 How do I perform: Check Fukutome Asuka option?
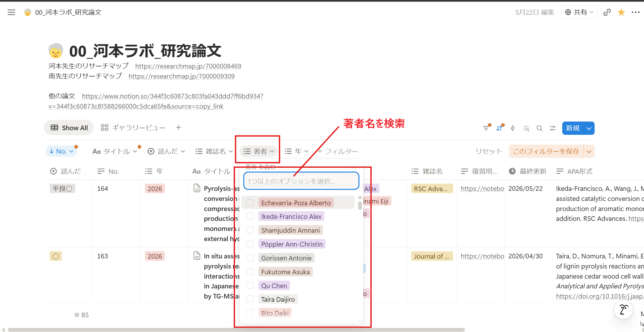click(x=250, y=272)
